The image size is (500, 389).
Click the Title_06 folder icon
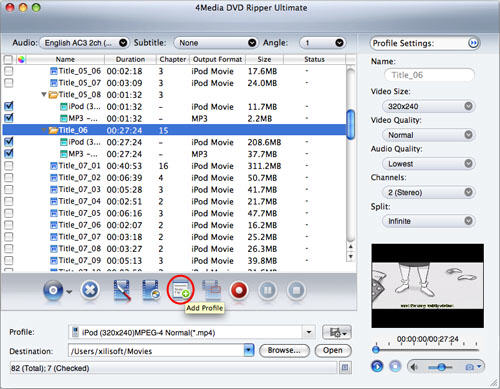(53, 130)
